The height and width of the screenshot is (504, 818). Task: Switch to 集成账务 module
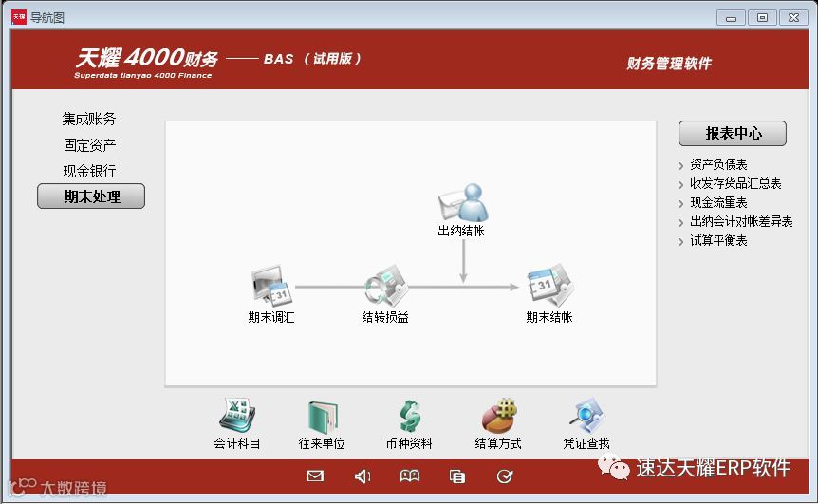pyautogui.click(x=89, y=119)
